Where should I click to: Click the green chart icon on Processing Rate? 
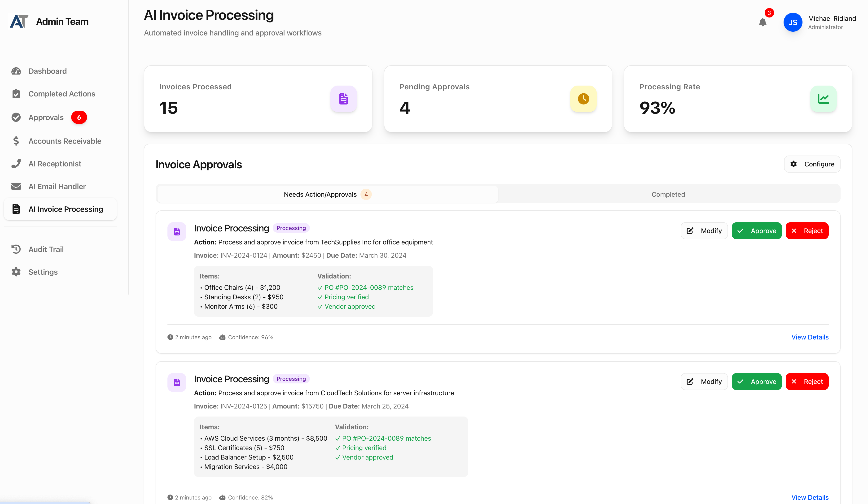(x=823, y=99)
